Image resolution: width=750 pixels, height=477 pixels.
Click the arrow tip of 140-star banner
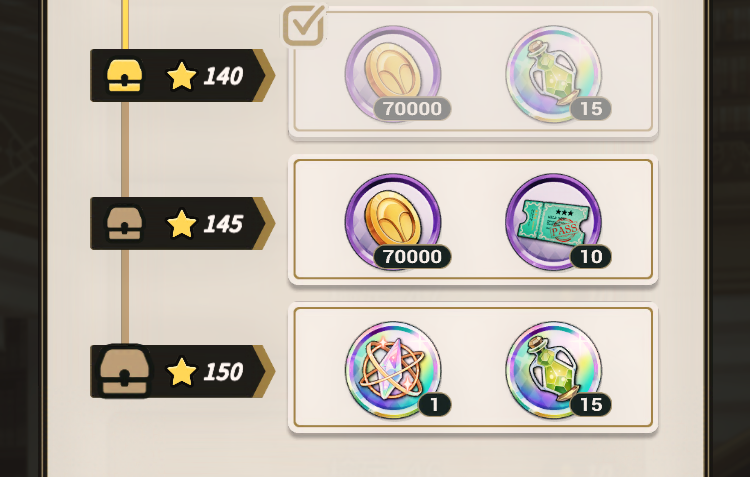(265, 75)
